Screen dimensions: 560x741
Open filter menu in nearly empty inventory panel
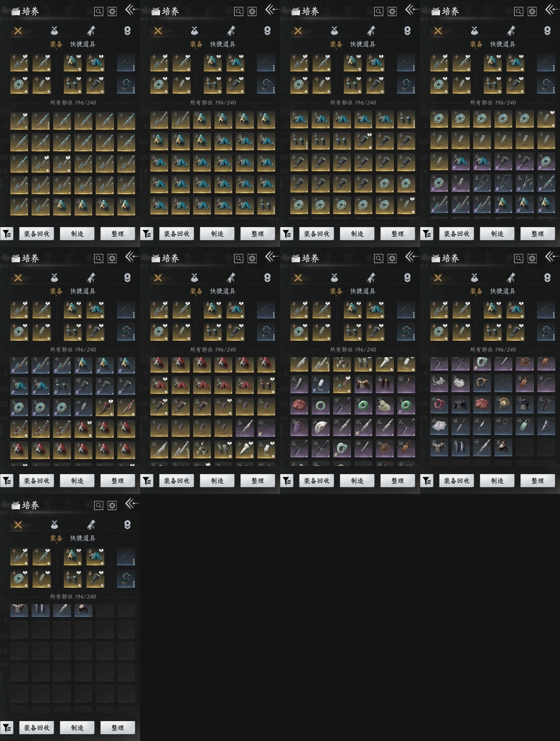click(7, 728)
